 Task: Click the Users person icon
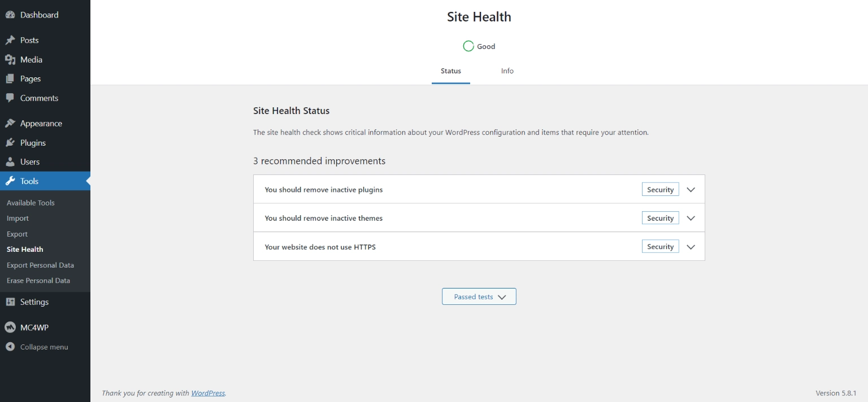[x=10, y=161]
